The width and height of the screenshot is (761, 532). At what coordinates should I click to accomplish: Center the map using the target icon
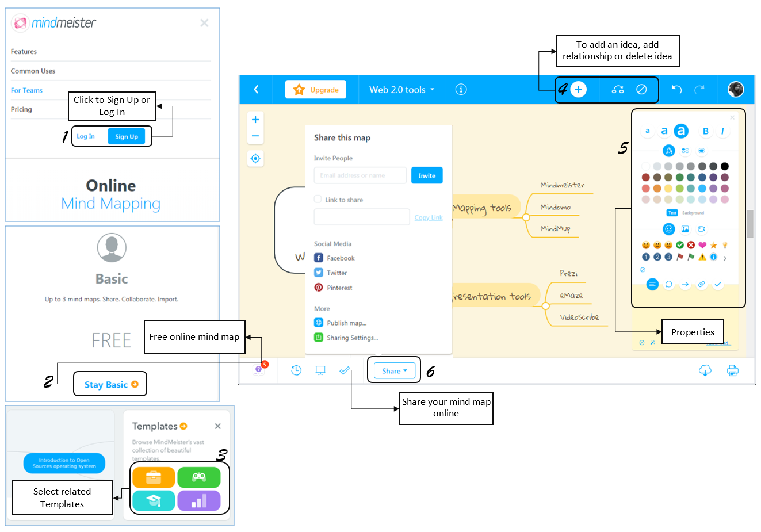pyautogui.click(x=255, y=158)
